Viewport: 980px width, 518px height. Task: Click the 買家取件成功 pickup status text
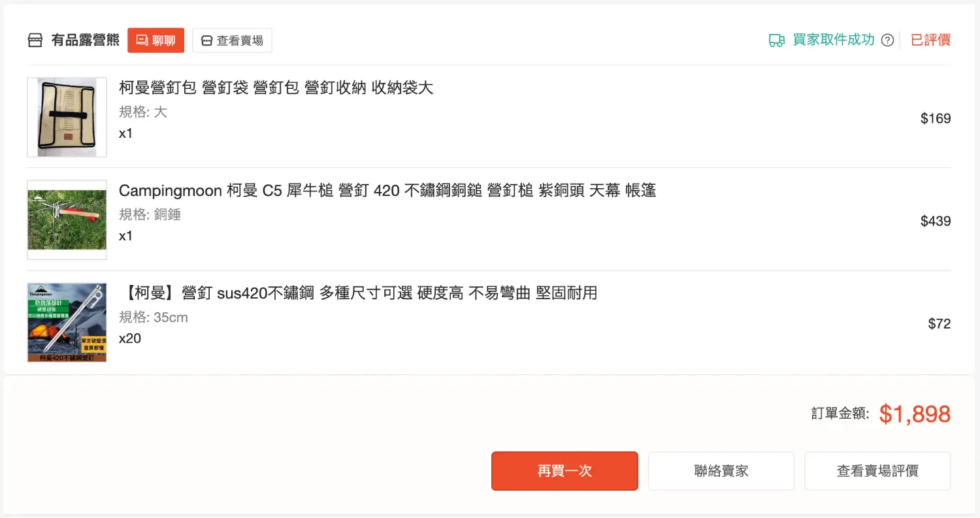(833, 40)
